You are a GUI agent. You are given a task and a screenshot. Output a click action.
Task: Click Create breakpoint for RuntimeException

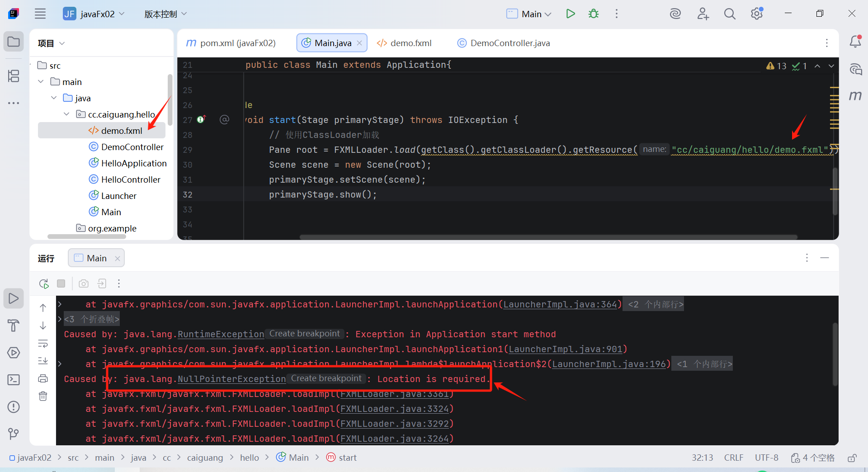coord(305,334)
